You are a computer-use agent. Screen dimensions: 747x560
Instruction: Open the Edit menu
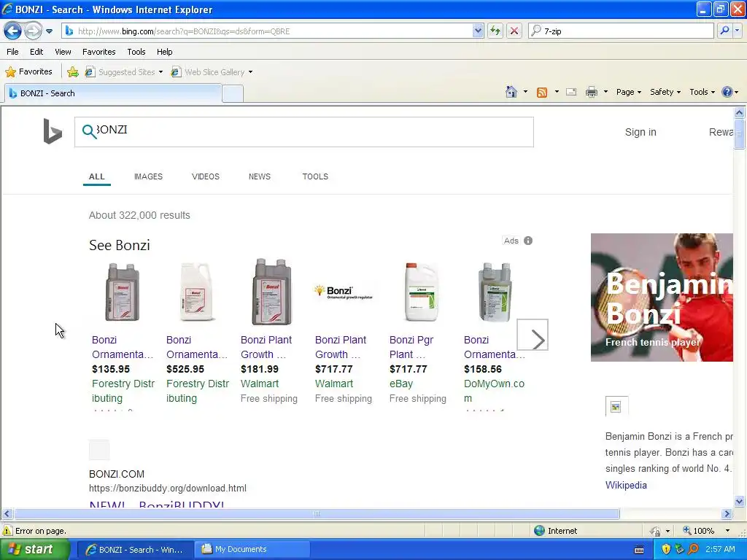coord(36,52)
